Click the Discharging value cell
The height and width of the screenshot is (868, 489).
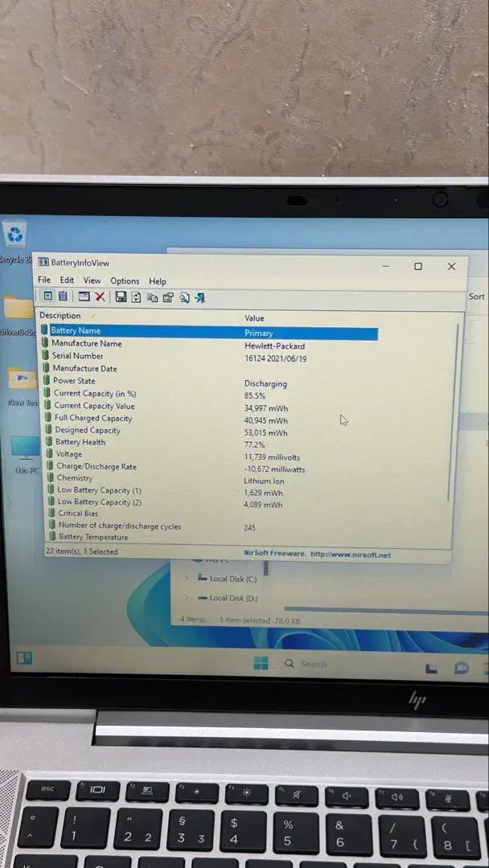[x=266, y=383]
